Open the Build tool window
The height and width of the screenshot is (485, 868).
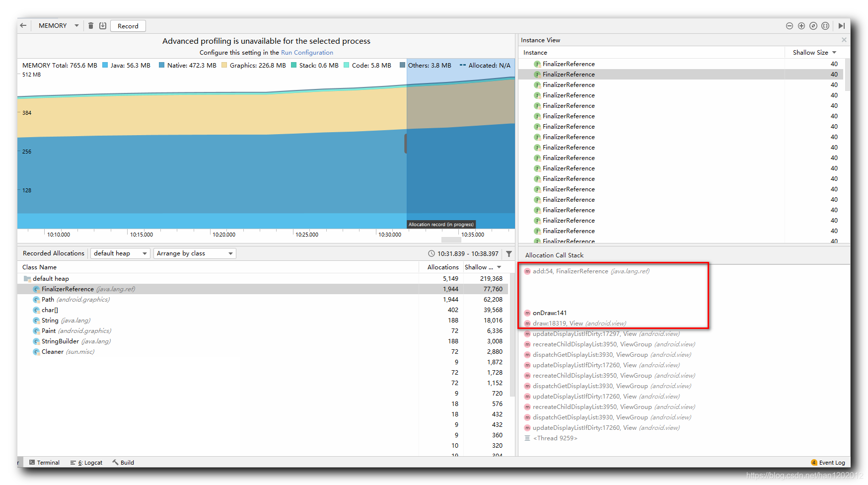(123, 462)
